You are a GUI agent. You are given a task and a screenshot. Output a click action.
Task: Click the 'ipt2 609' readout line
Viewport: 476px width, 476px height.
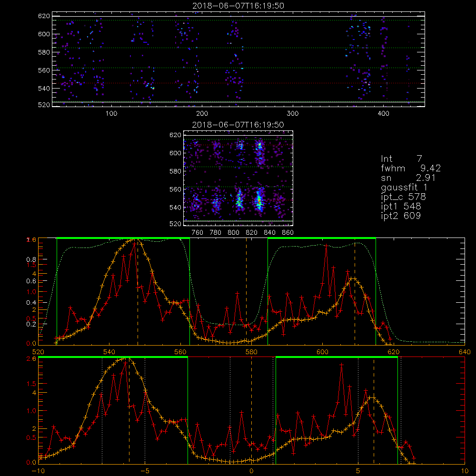click(x=401, y=216)
